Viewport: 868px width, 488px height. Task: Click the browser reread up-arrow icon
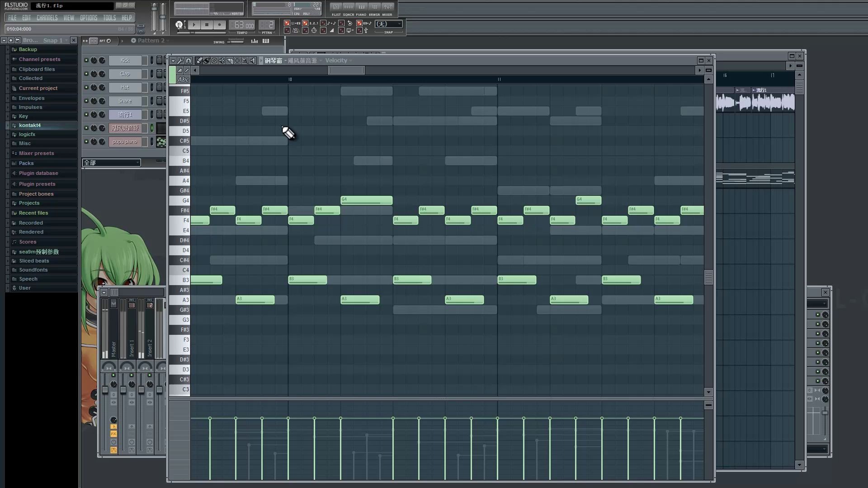click(x=10, y=40)
